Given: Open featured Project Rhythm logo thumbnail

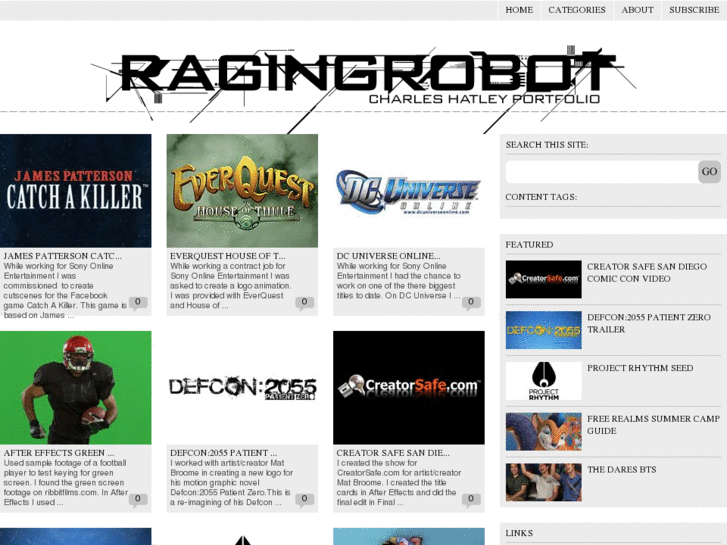Looking at the screenshot, I should (x=543, y=381).
